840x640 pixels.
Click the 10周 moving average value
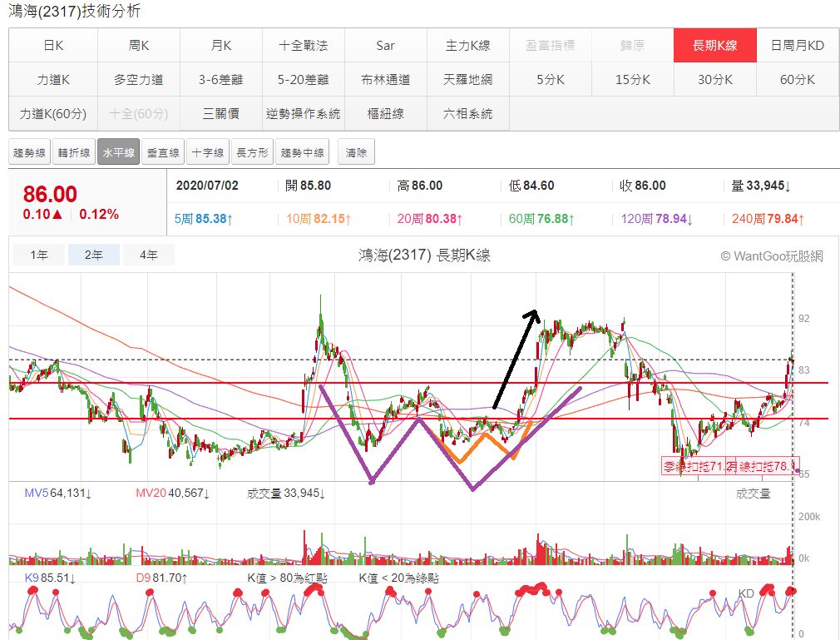319,219
